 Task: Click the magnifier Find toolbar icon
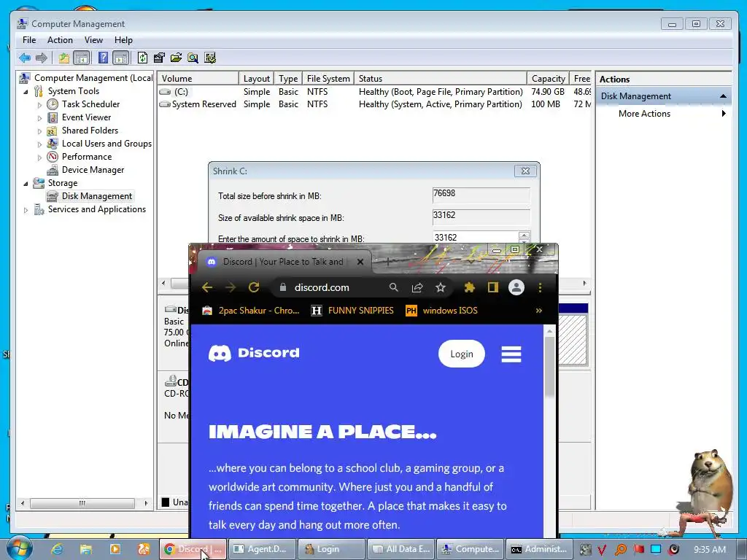point(193,58)
